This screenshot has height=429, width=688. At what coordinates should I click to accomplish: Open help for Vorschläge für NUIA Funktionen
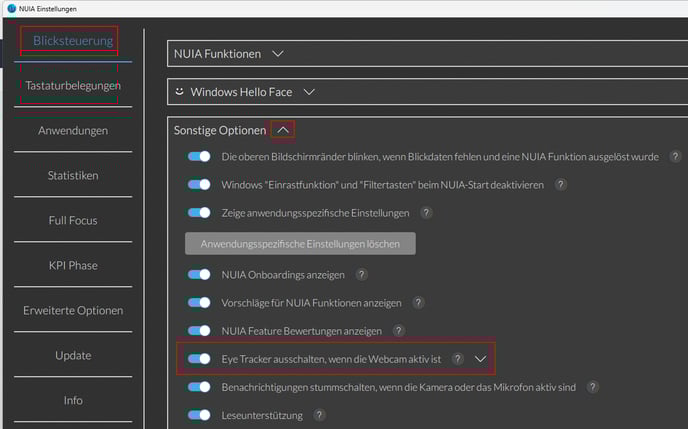(x=418, y=302)
